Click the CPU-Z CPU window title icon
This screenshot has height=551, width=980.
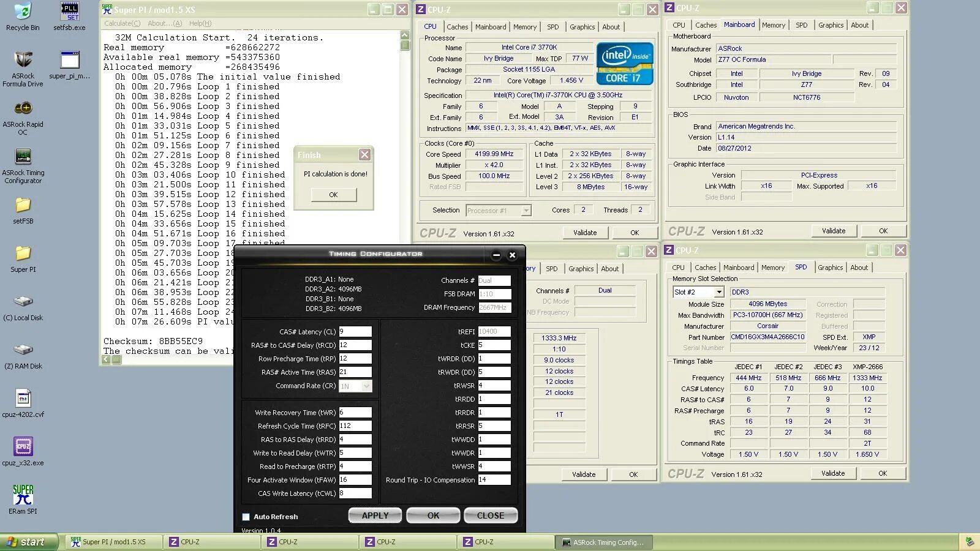421,9
